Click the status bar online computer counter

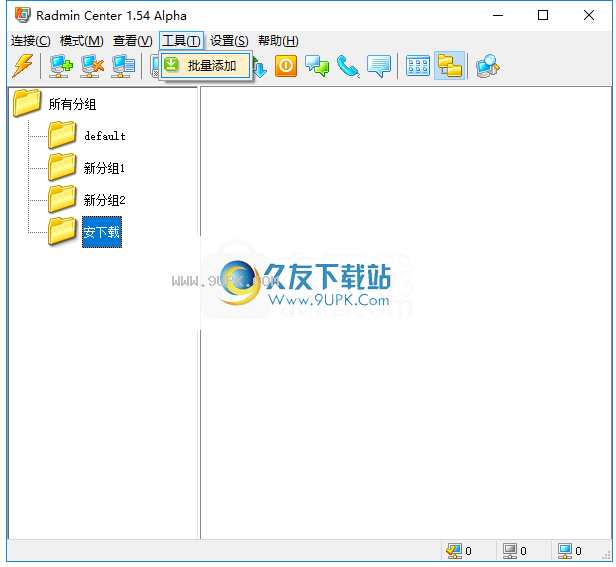[569, 550]
